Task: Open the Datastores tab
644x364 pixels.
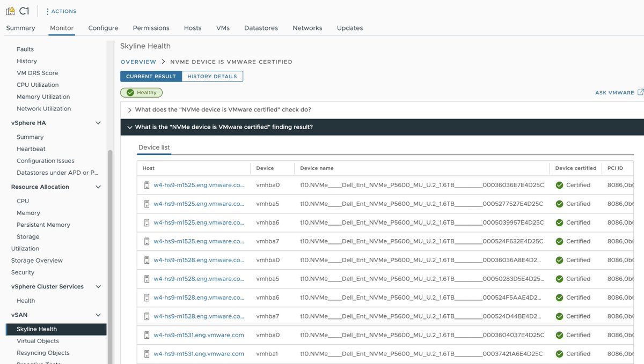Action: point(261,28)
